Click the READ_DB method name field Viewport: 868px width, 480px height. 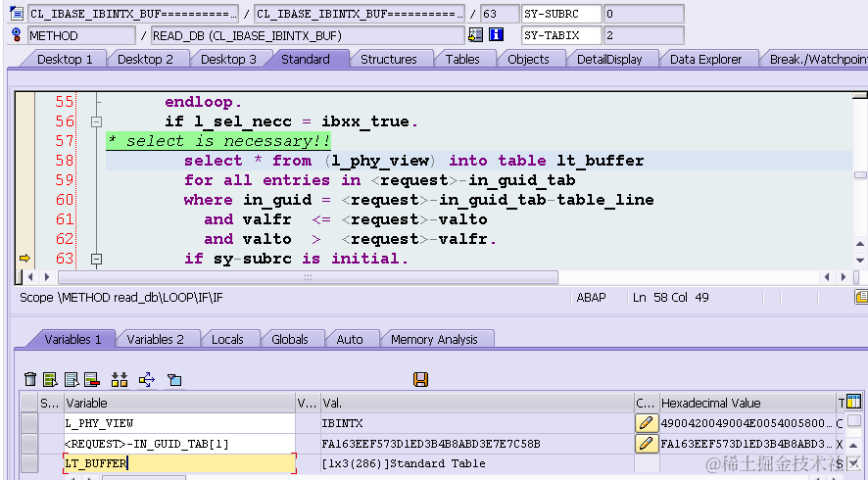point(308,35)
